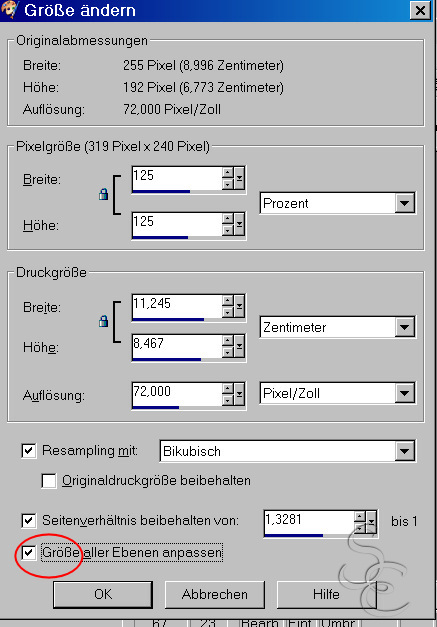Open the Pixel/Zoll resolution unit dropdown
Image resolution: width=437 pixels, height=627 pixels.
404,393
